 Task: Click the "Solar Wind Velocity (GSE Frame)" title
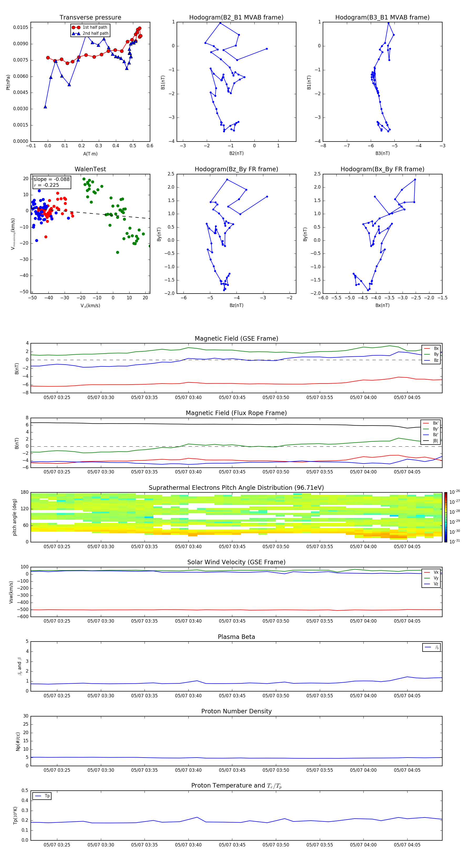(x=236, y=562)
